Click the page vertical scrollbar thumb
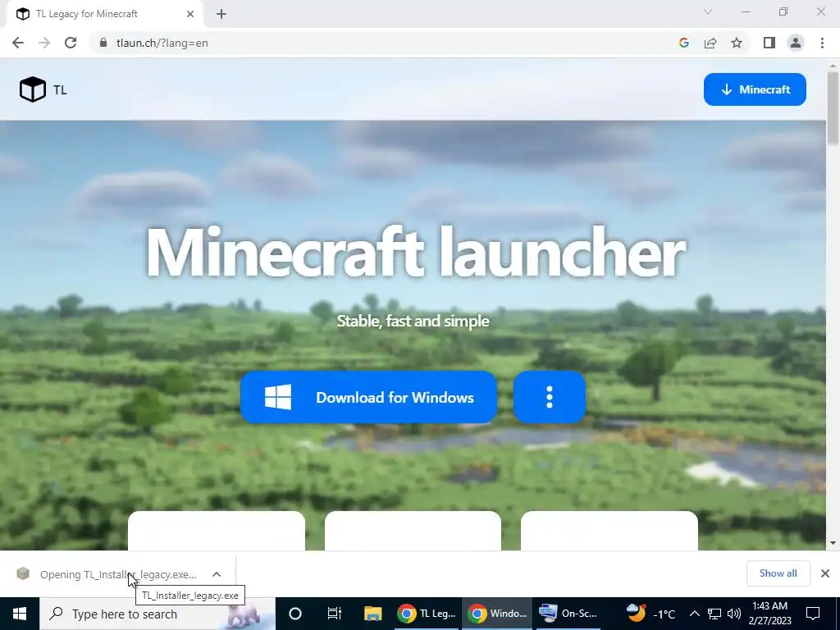 pyautogui.click(x=833, y=107)
